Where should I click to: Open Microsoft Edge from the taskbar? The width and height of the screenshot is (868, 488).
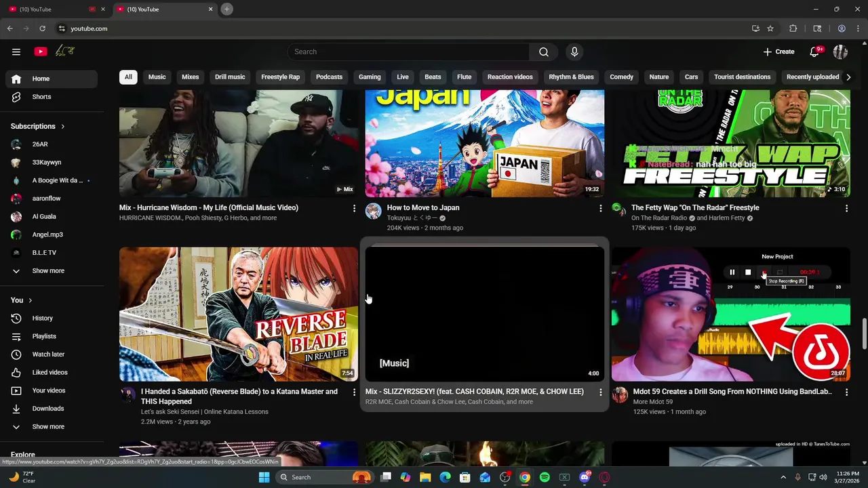point(445,477)
